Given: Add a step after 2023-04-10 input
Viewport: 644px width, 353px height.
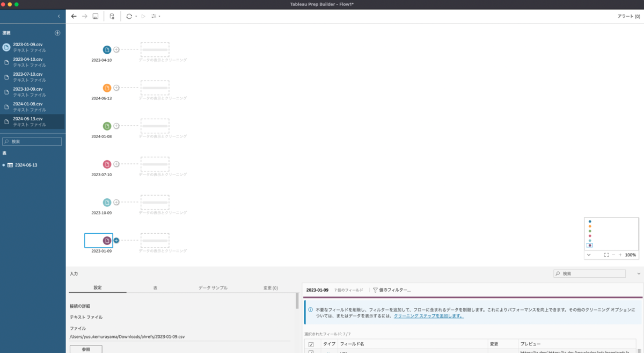Looking at the screenshot, I should [x=116, y=49].
